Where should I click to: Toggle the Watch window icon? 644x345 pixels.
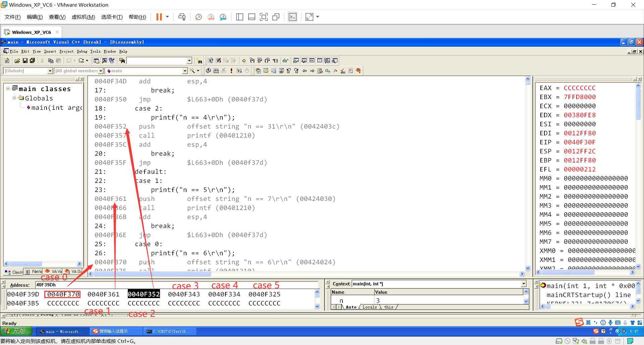pyautogui.click(x=296, y=61)
